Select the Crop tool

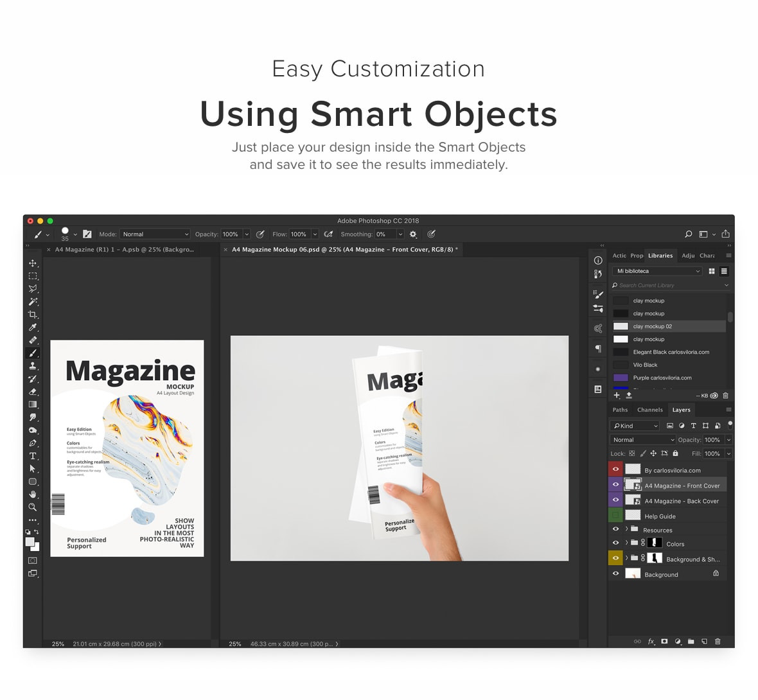point(33,315)
